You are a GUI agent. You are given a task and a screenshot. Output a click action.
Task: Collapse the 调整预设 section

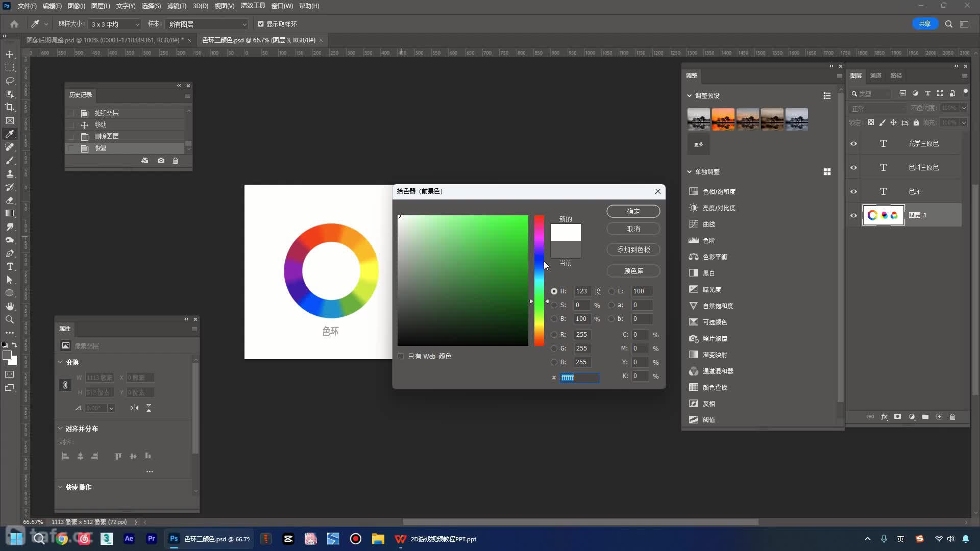click(x=689, y=95)
